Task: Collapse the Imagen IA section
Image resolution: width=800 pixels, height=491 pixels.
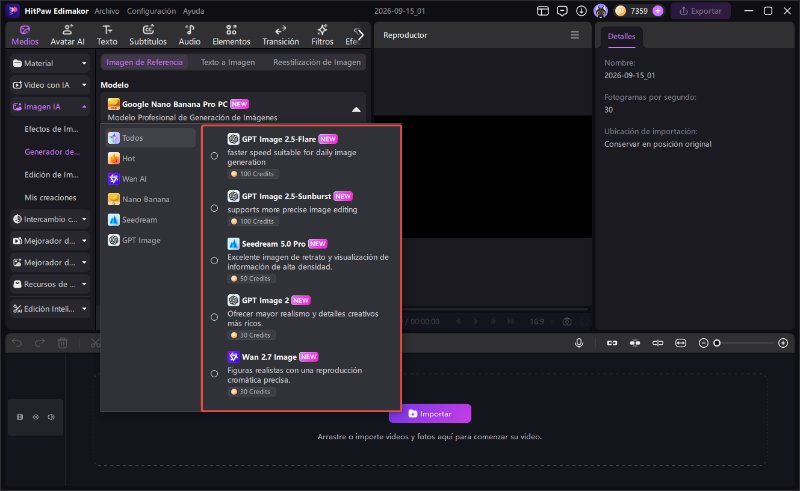Action: pos(49,107)
